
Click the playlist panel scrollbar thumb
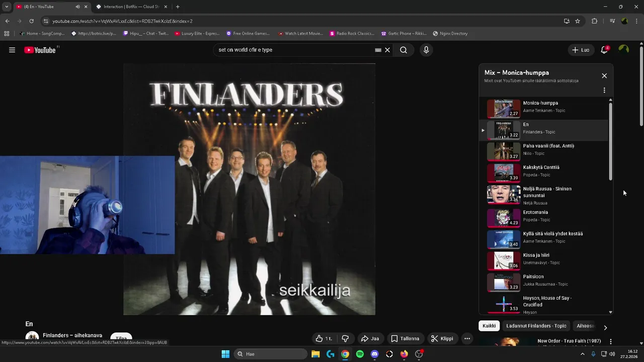tap(611, 142)
